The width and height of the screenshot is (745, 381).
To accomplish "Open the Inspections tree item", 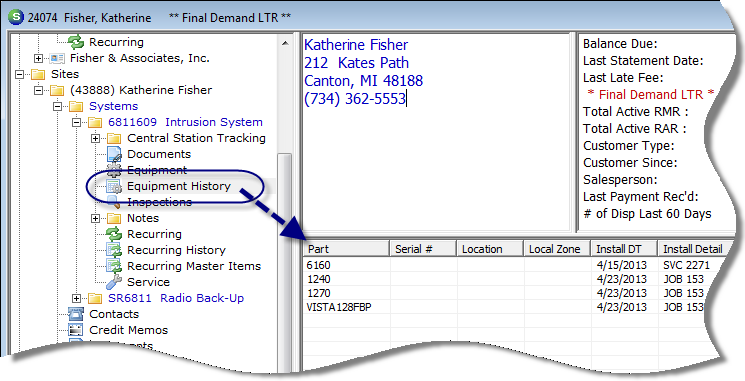I will [160, 202].
